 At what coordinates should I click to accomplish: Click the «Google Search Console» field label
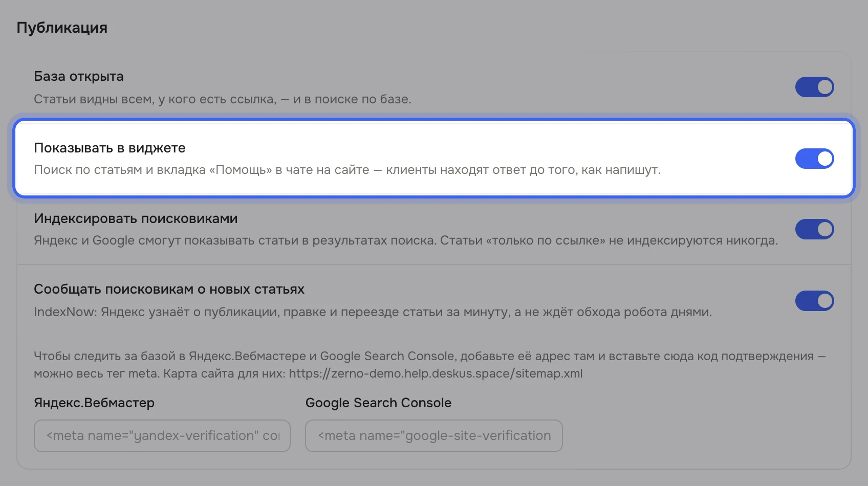378,403
